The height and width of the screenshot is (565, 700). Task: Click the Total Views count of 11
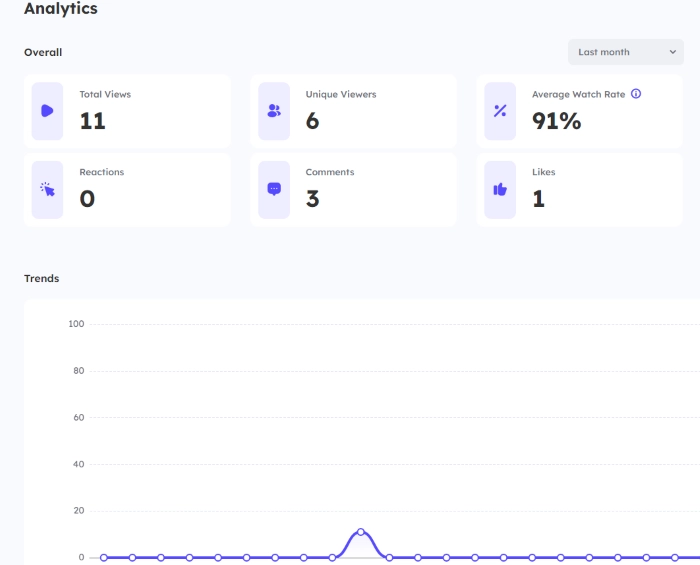tap(92, 121)
